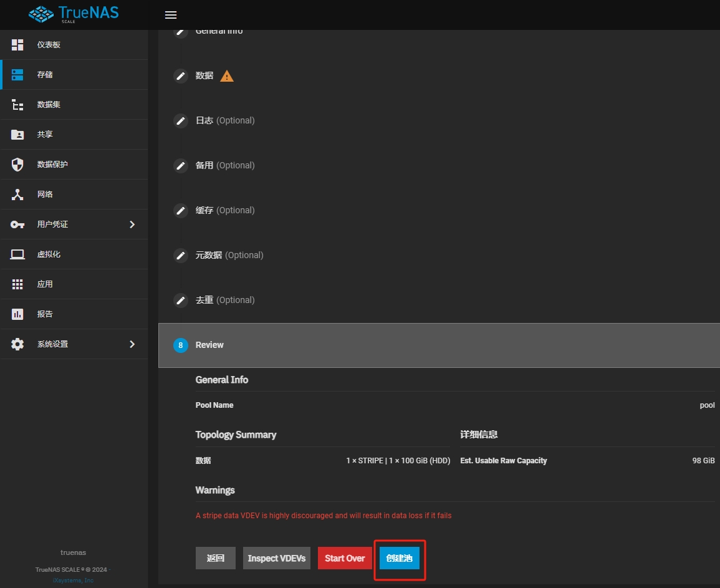Select the storage icon in sidebar

pyautogui.click(x=17, y=75)
